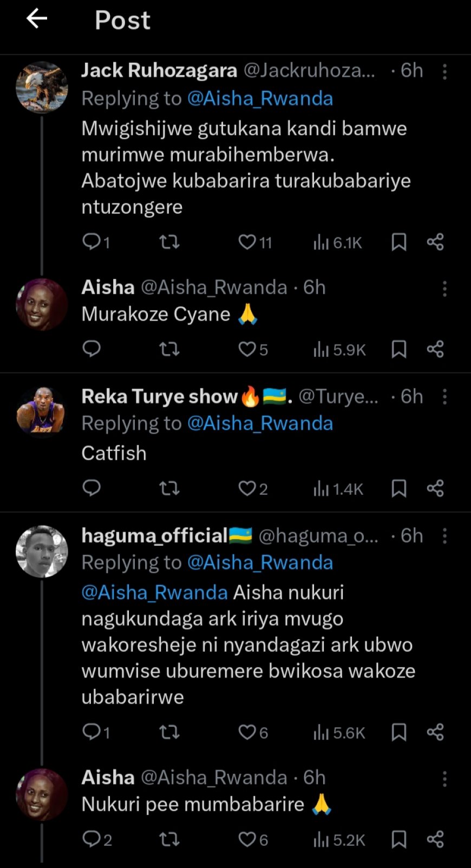This screenshot has height=868, width=471.
Task: Like Aisha's 'Murakoze Cyane' reply
Action: (x=247, y=349)
